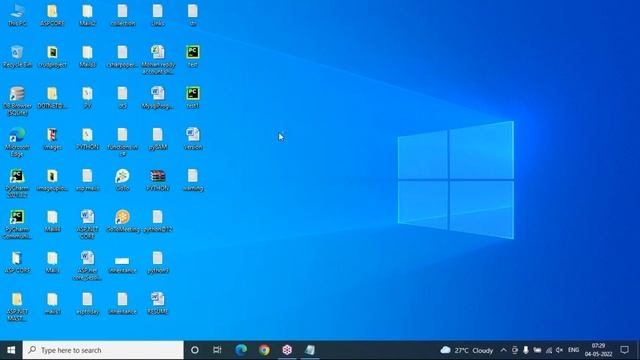Select the python012 file on desktop
This screenshot has height=360, width=640.
(x=158, y=222)
